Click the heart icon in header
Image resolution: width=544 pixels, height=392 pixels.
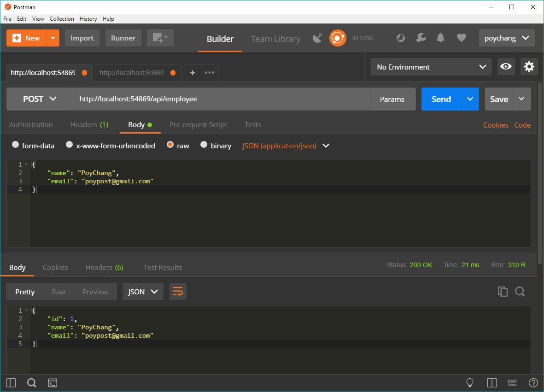(462, 38)
